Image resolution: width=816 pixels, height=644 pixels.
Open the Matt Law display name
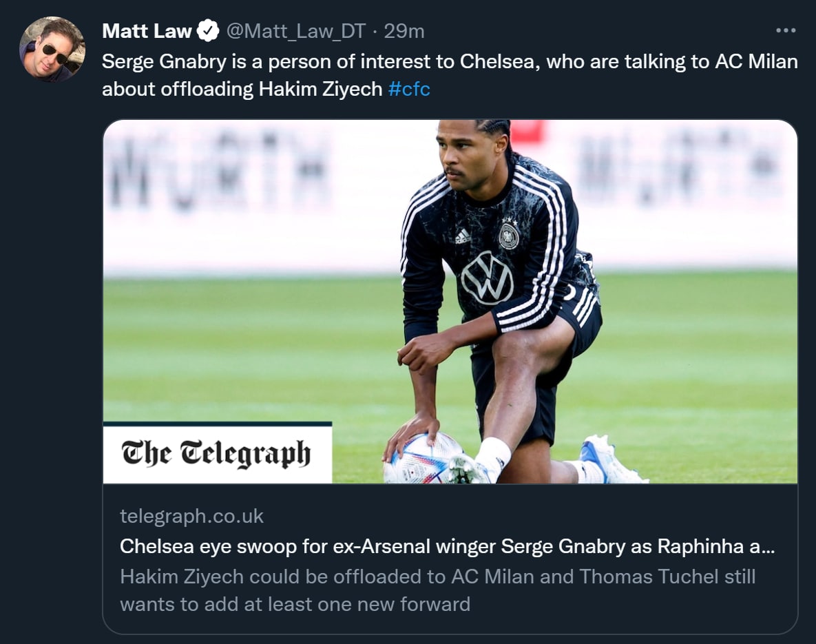[147, 31]
